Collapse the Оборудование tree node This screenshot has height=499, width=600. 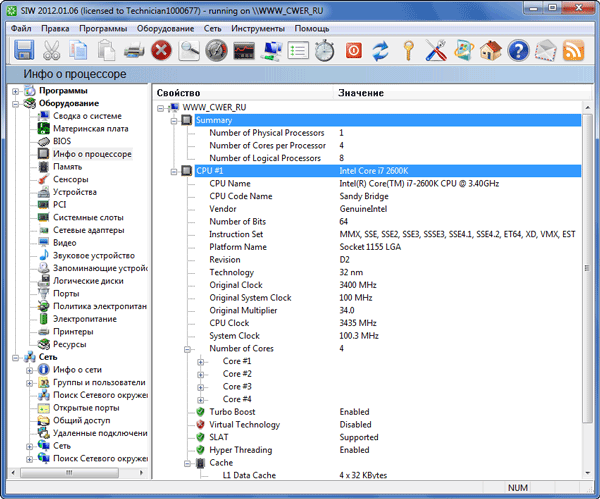coord(16,103)
